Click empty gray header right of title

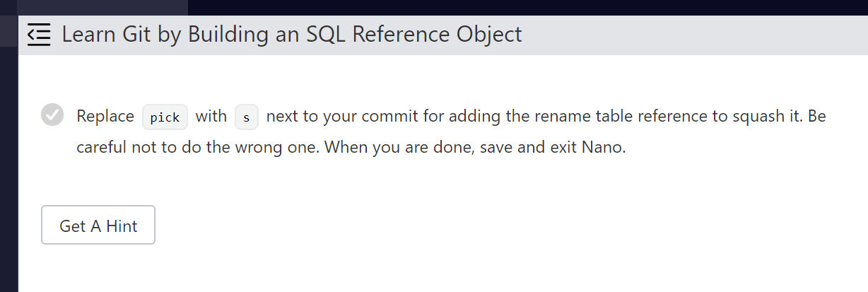coord(693,34)
